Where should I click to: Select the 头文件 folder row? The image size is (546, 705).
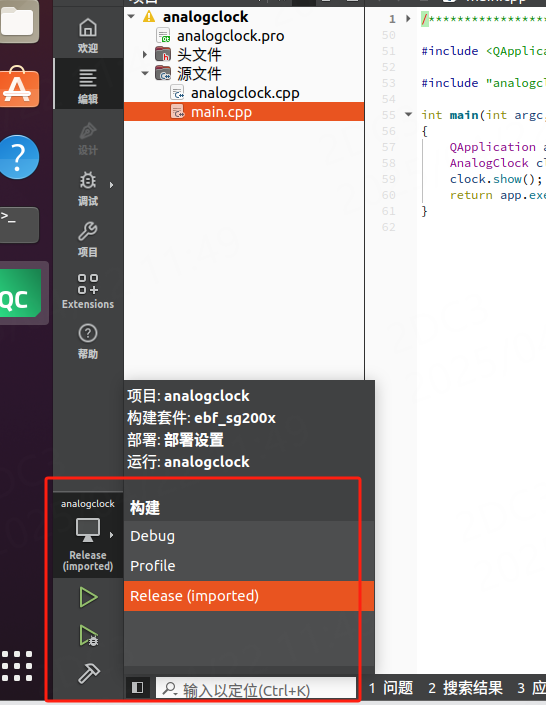click(244, 54)
